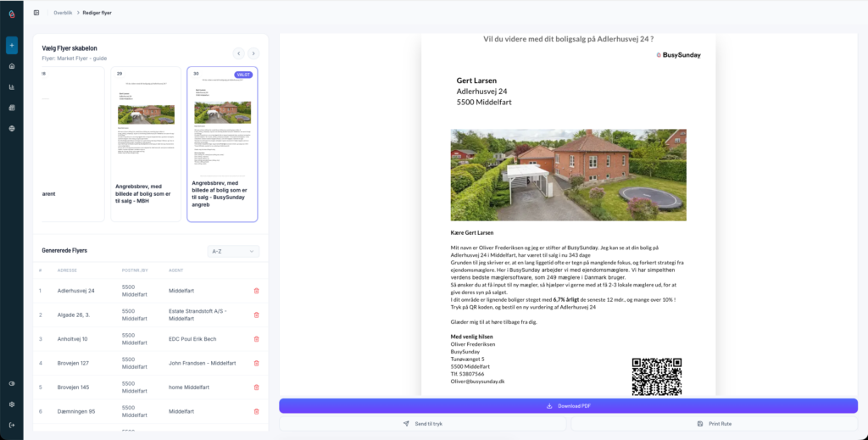Open the bar chart statistics icon
868x440 pixels.
[12, 86]
